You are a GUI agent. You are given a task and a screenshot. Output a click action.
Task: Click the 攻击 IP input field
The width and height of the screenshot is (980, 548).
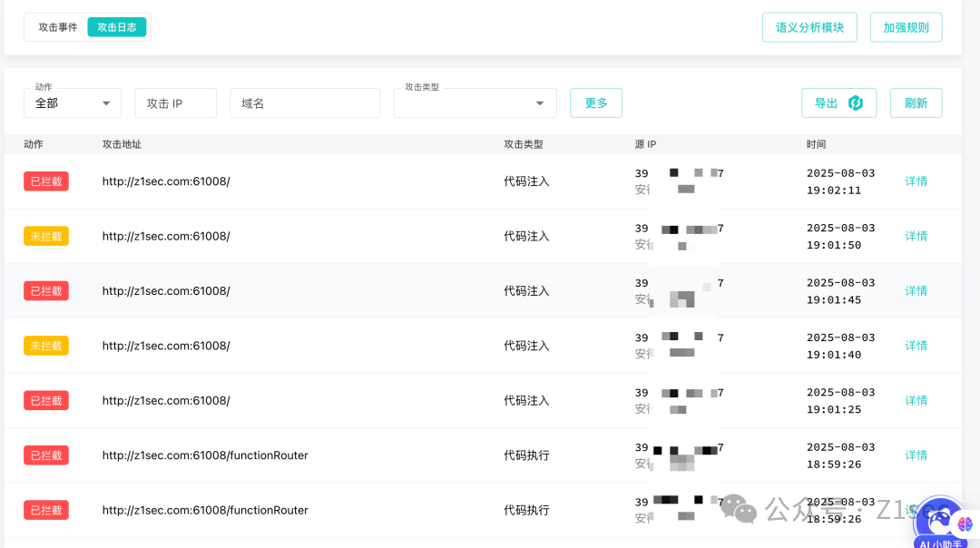tap(175, 103)
